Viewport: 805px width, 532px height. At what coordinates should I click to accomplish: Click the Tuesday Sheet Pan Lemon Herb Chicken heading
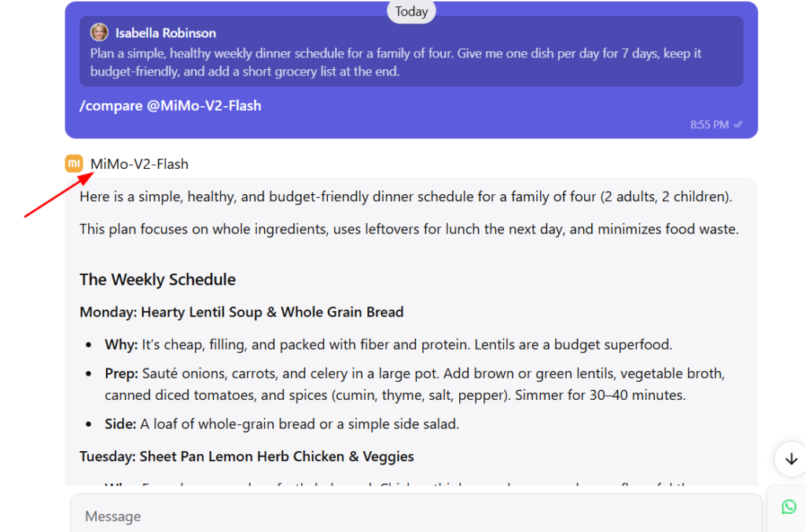(246, 456)
